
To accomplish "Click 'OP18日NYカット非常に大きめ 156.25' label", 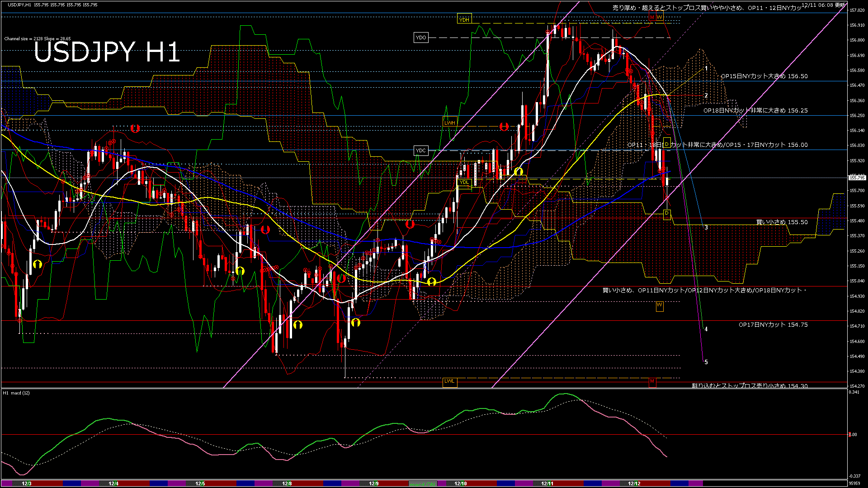I will (755, 110).
